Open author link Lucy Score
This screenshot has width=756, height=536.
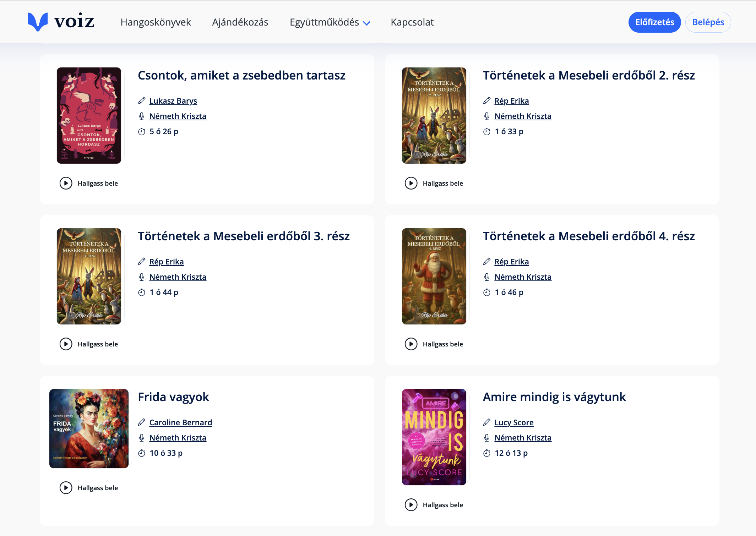click(x=513, y=422)
